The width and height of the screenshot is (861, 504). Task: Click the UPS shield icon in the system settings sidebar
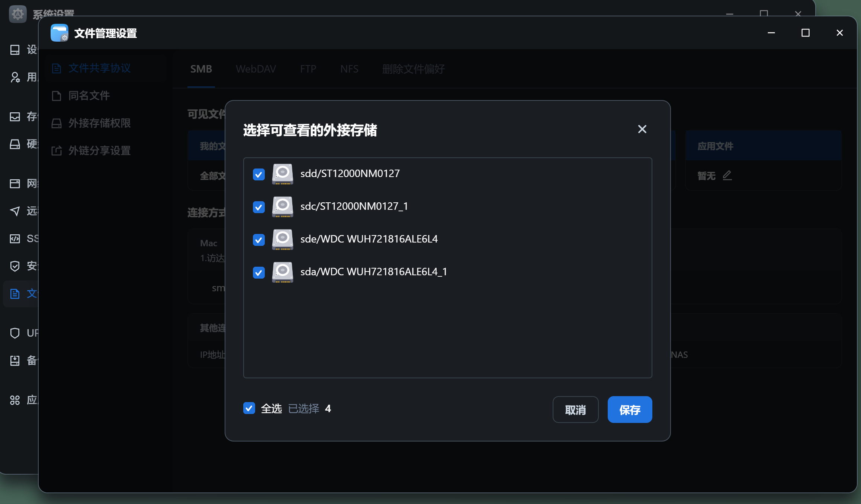pyautogui.click(x=15, y=333)
